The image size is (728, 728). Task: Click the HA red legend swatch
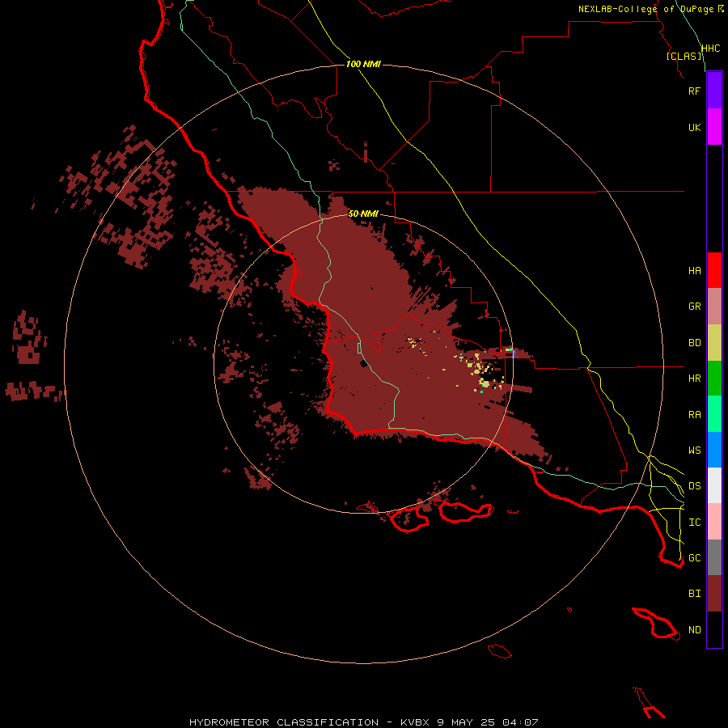coord(714,270)
